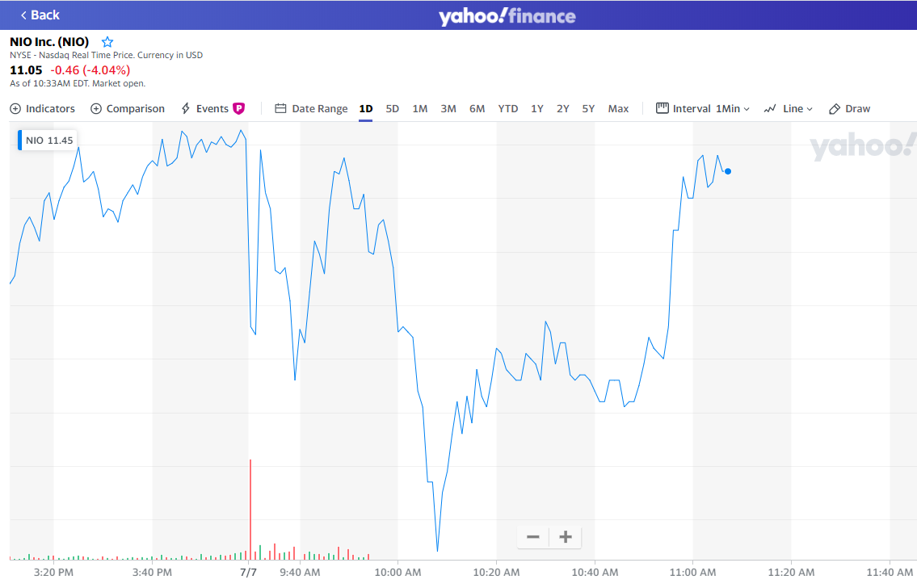Viewport: 917px width, 588px height.
Task: Expand the Interval 1Min dropdown
Action: (703, 109)
